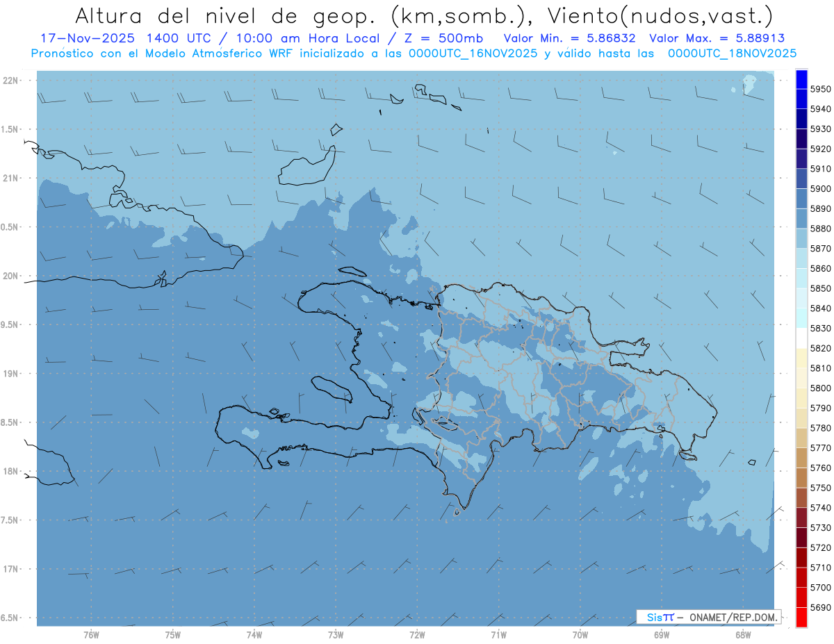Click the '0000UTC_16NOV2025' initialization time
This screenshot has height=644, width=834.
coord(473,53)
